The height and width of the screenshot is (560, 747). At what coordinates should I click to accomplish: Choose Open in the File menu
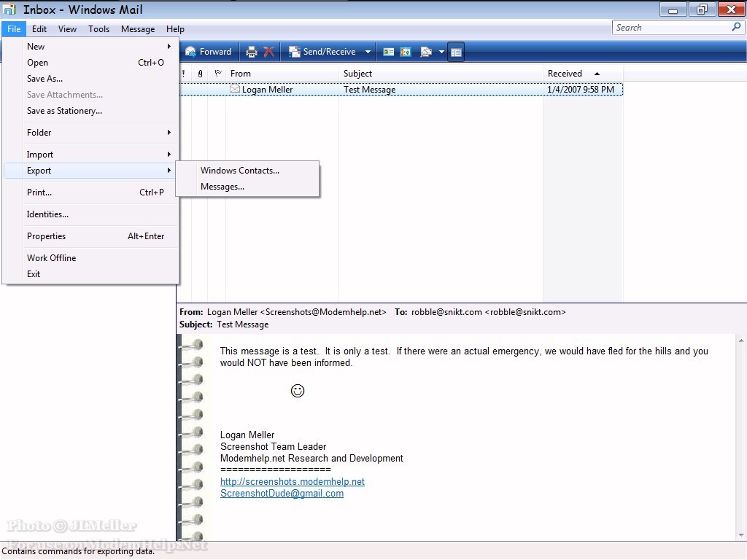[x=91, y=63]
